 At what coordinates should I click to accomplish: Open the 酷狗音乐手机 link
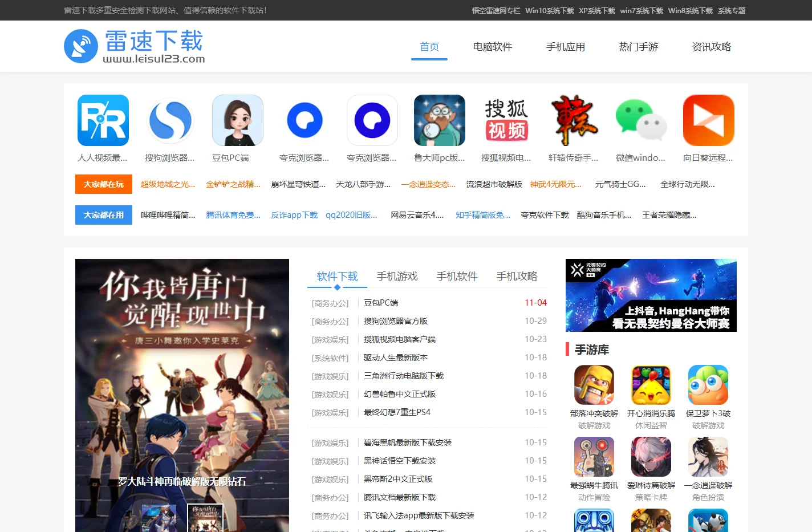(604, 215)
